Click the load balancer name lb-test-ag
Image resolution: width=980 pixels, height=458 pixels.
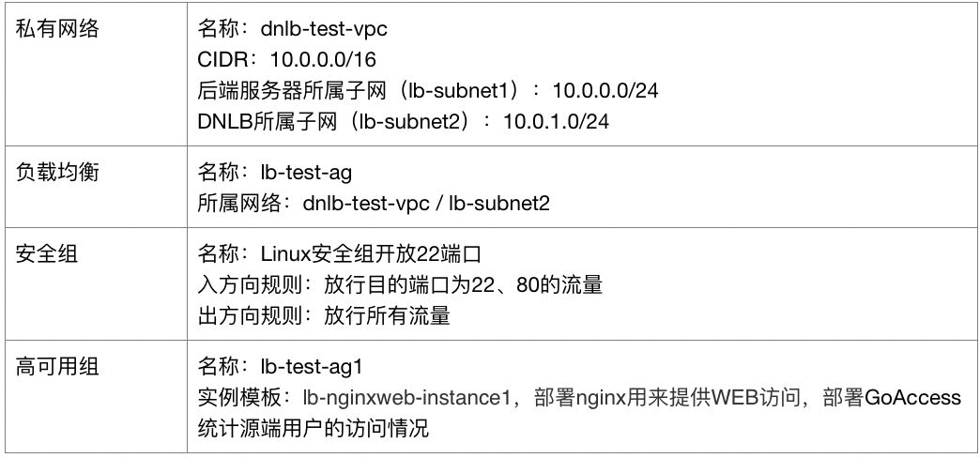click(x=306, y=172)
